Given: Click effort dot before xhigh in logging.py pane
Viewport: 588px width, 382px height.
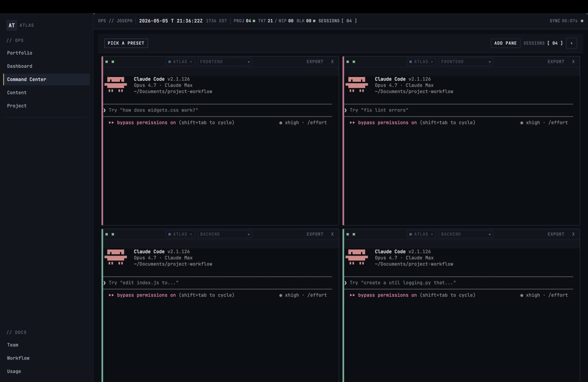Looking at the screenshot, I should click(522, 295).
